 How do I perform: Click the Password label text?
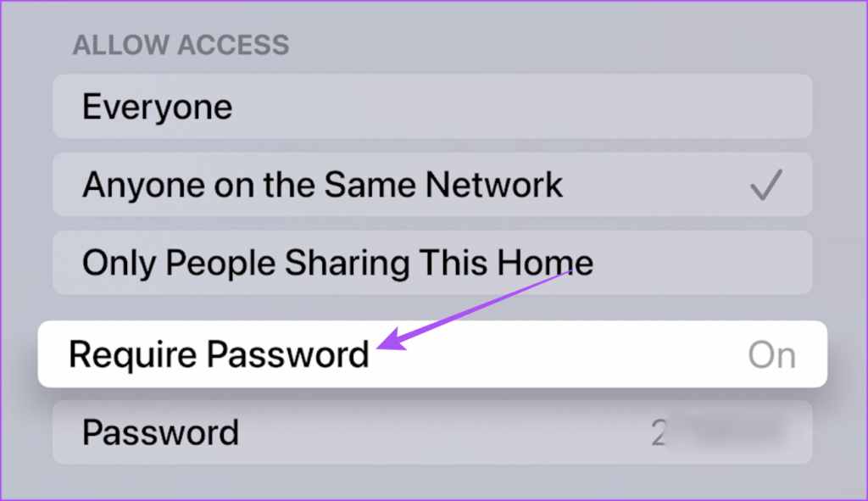tap(160, 432)
